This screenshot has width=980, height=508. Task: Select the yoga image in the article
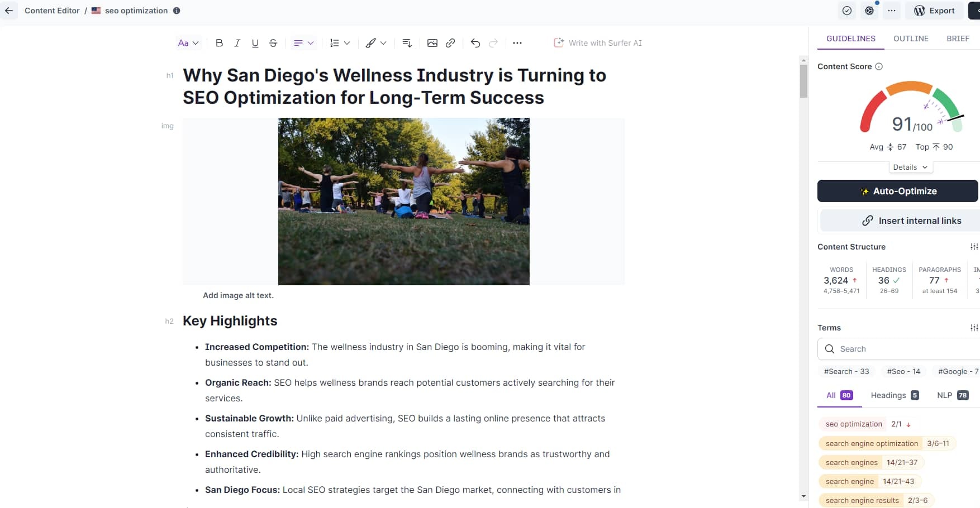[x=403, y=202]
